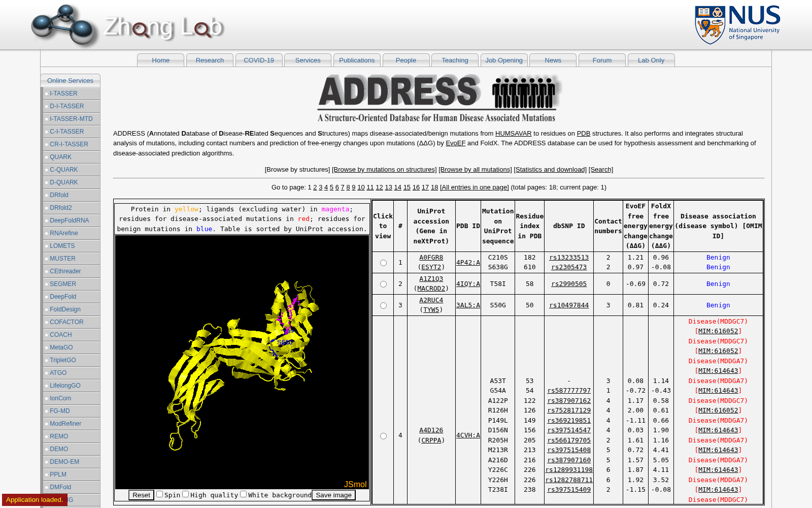Open gene ESYT2 in neXtProt
Image resolution: width=812 pixels, height=508 pixels.
point(431,267)
